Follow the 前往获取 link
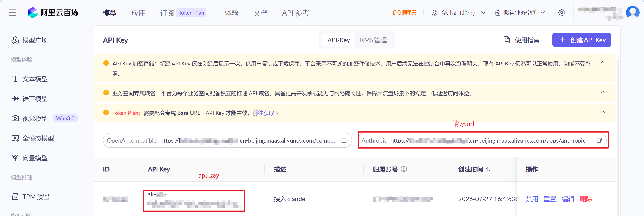Screen dimensions: 644x216 (x=265, y=113)
